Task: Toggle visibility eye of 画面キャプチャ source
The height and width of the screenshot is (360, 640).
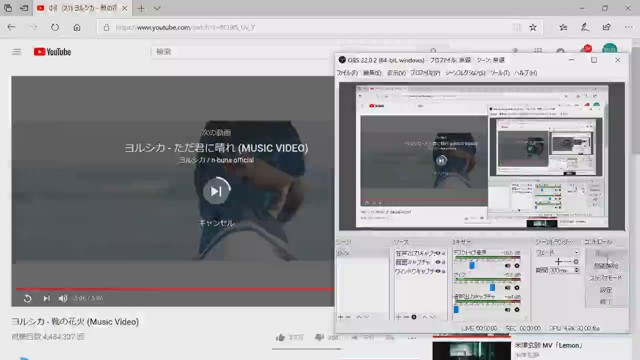Action: point(438,262)
